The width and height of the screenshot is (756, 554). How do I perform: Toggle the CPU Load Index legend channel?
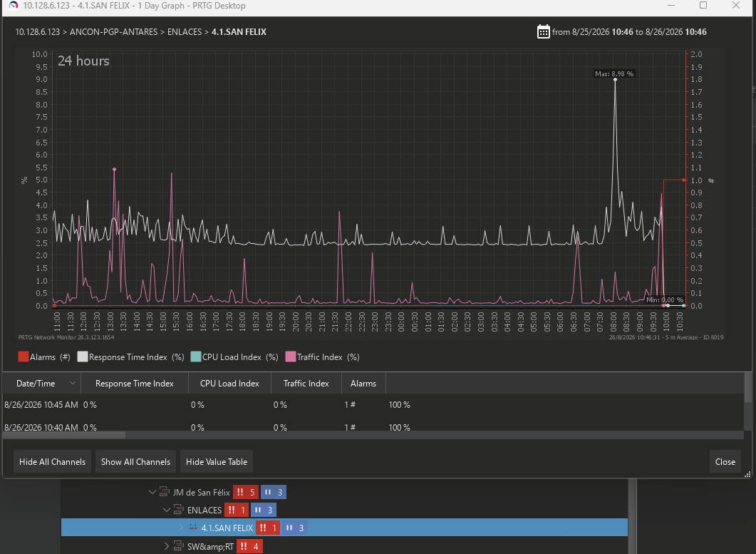[x=234, y=357]
